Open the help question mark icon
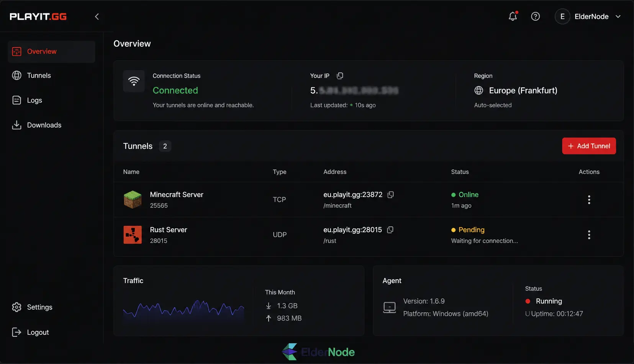The width and height of the screenshot is (634, 364). click(x=535, y=16)
